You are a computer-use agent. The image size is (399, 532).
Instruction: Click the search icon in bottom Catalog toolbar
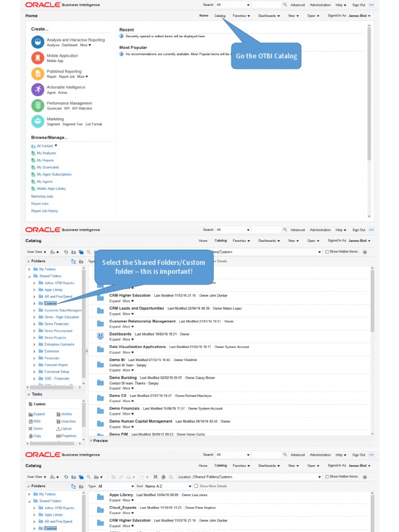tap(88, 477)
